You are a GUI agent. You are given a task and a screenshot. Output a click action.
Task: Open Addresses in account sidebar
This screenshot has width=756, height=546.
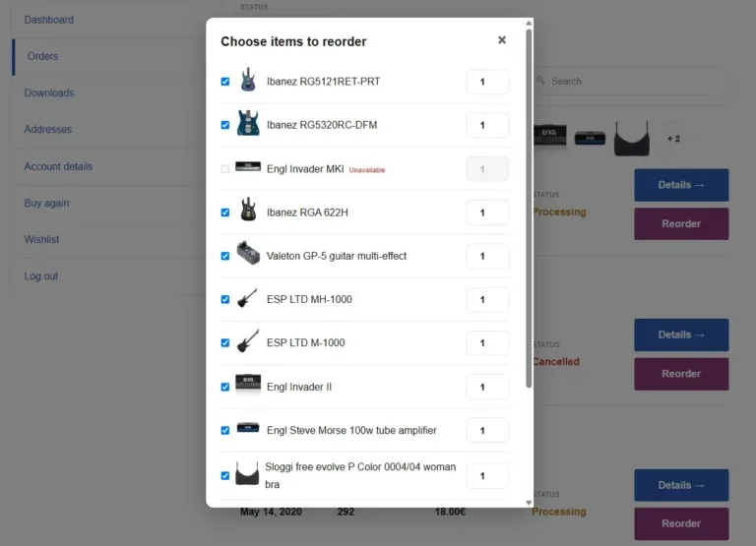pos(47,129)
